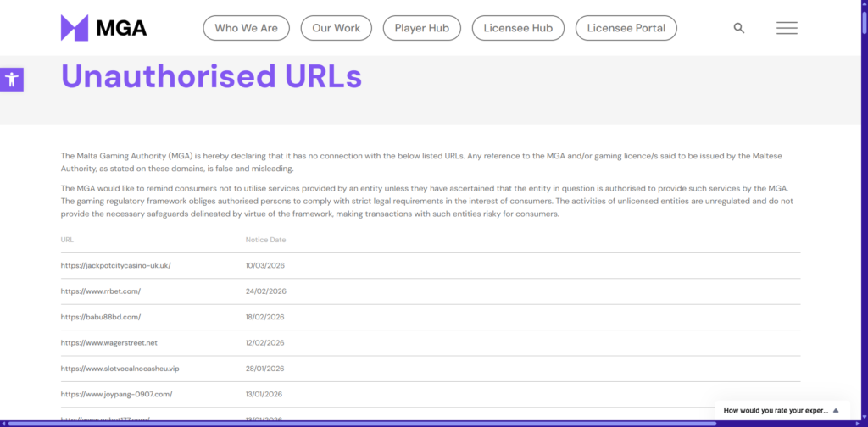Screen dimensions: 868x427
Task: Click the jackpotcitycasino-uk.uk URL row
Action: click(116, 265)
